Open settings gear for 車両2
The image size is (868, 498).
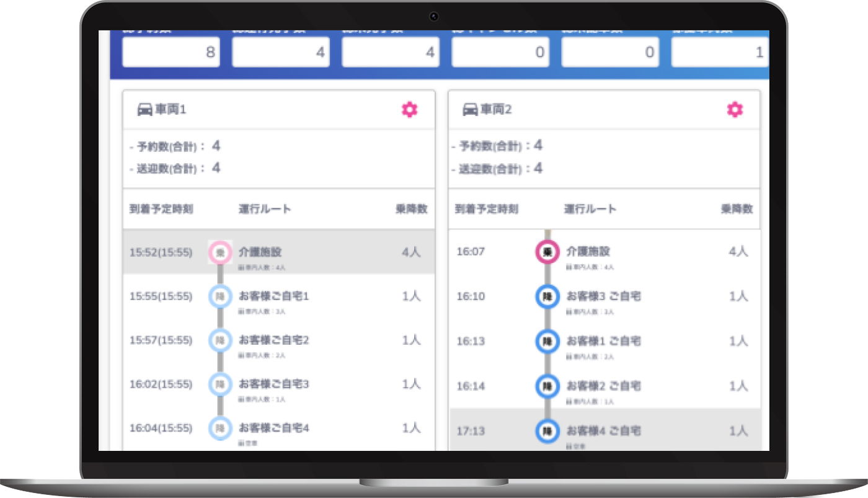tap(735, 110)
